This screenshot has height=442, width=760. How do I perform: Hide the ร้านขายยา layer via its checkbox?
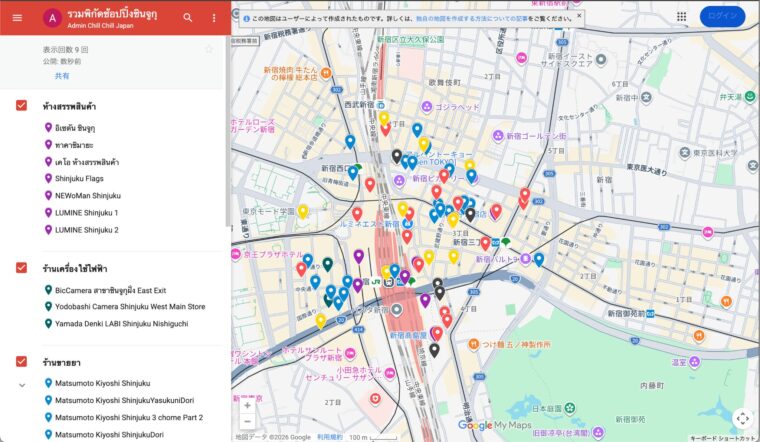click(x=21, y=361)
